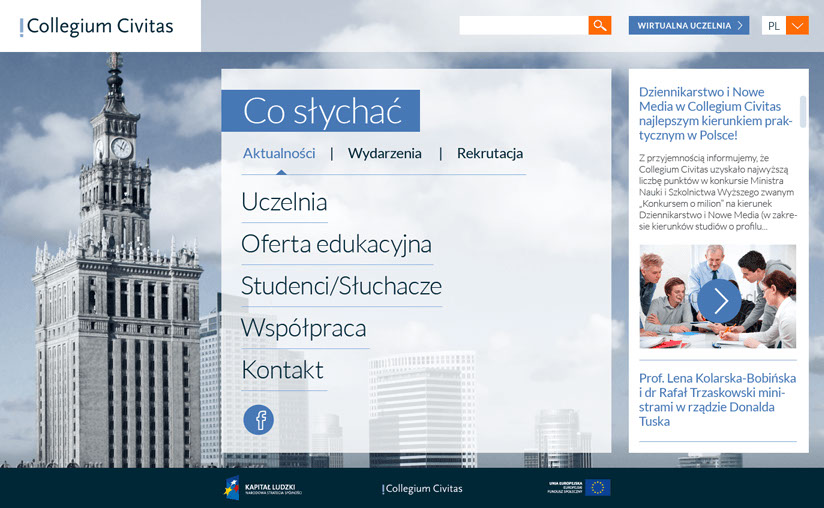824x508 pixels.
Task: Open the Kontakt menu item
Action: [x=283, y=370]
